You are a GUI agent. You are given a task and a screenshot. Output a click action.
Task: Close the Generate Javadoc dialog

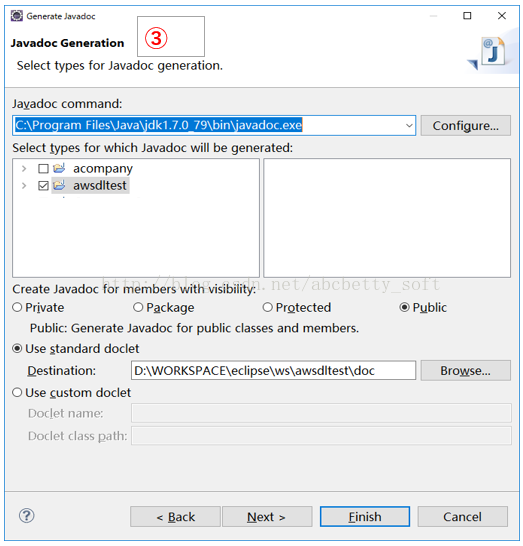[502, 16]
